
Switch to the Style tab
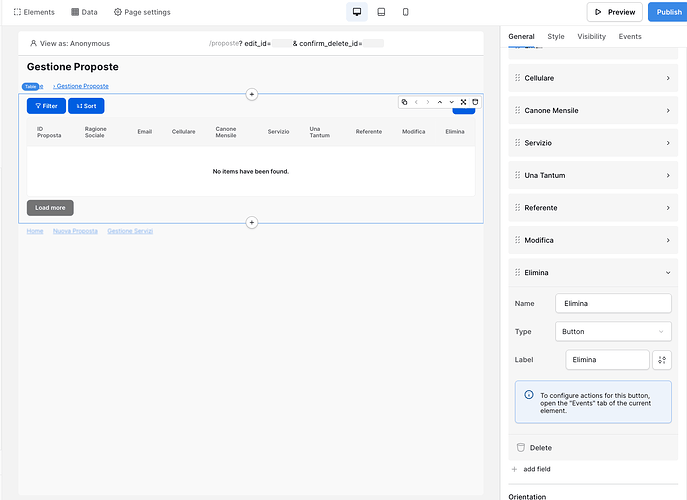[x=556, y=36]
